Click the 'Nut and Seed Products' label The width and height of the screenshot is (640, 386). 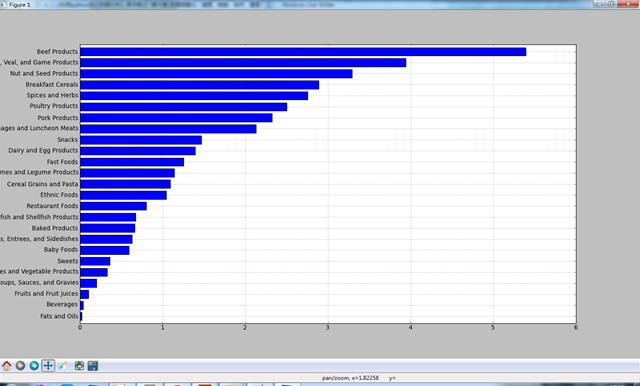(44, 73)
